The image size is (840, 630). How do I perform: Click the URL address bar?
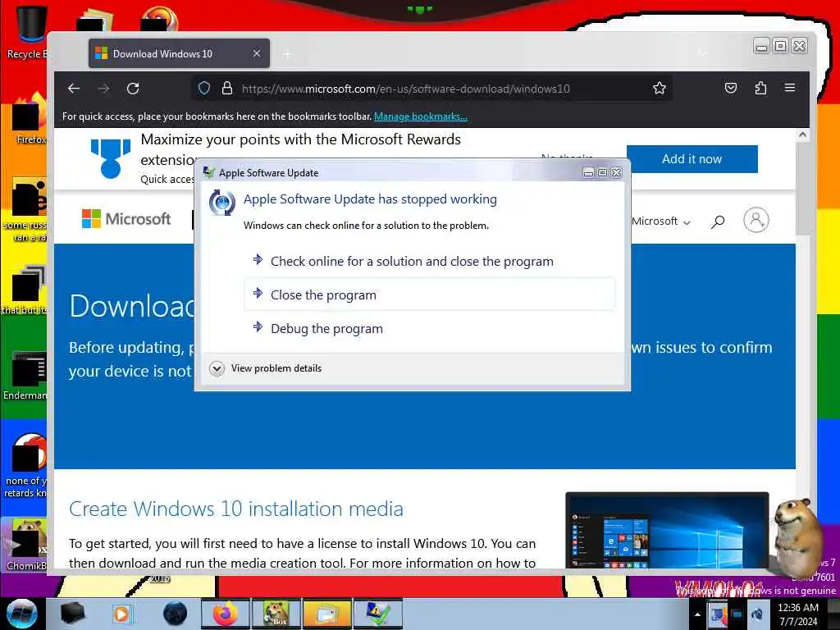[431, 89]
